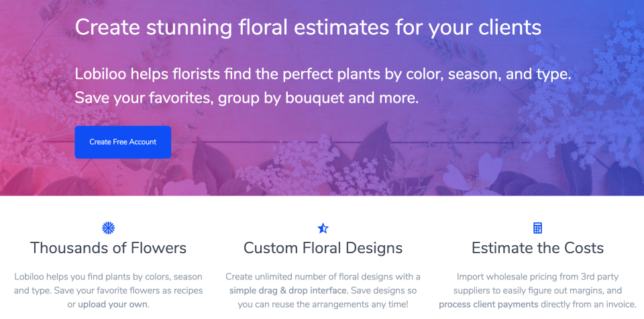Click the star icon above Custom Floral Designs
This screenshot has height=319, width=644.
pyautogui.click(x=323, y=228)
